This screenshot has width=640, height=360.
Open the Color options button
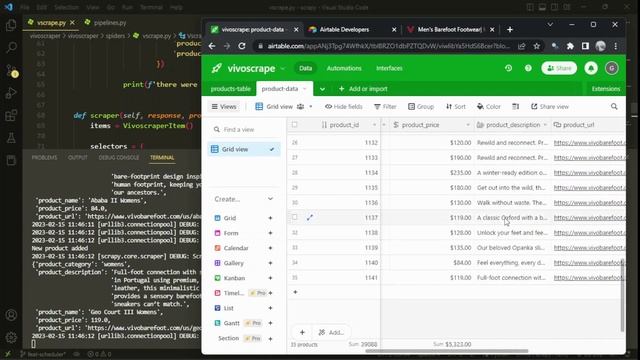488,107
